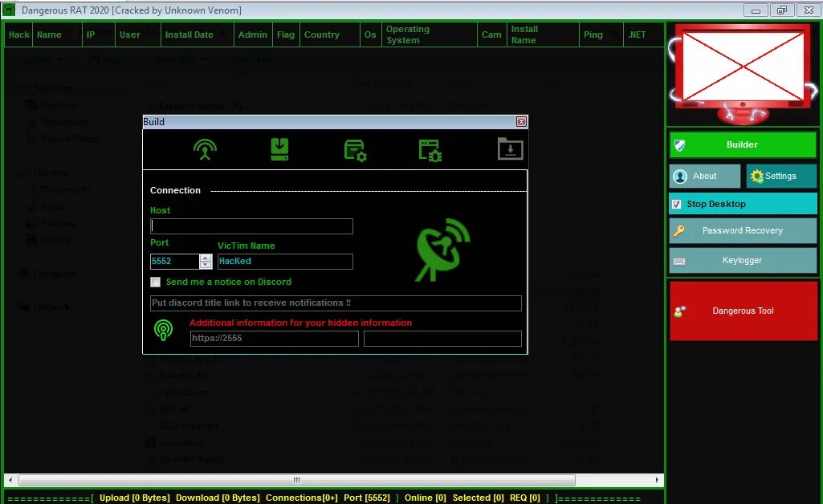Viewport: 823px width, 504px height.
Task: Click the horizontal scrollbar right arrow
Action: 657,481
